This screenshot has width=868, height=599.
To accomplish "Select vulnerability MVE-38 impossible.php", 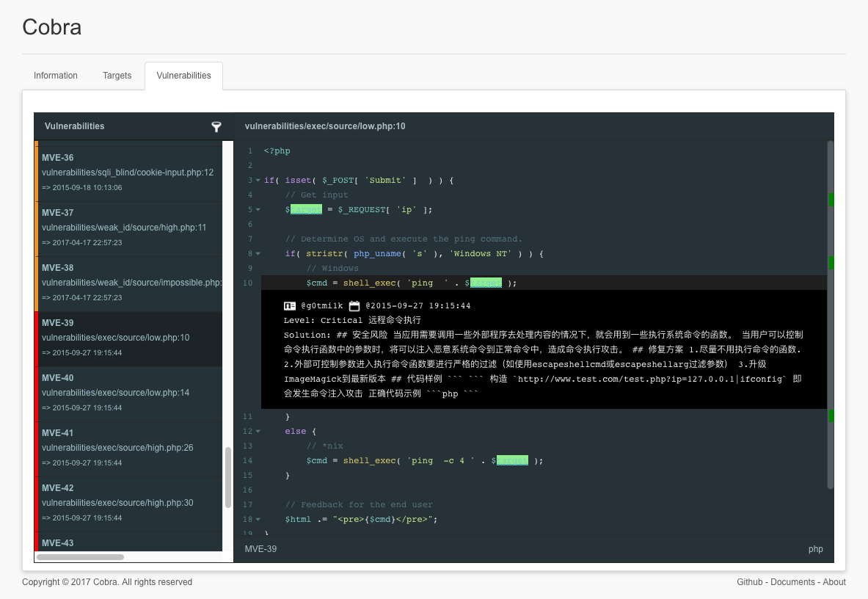I will (128, 283).
